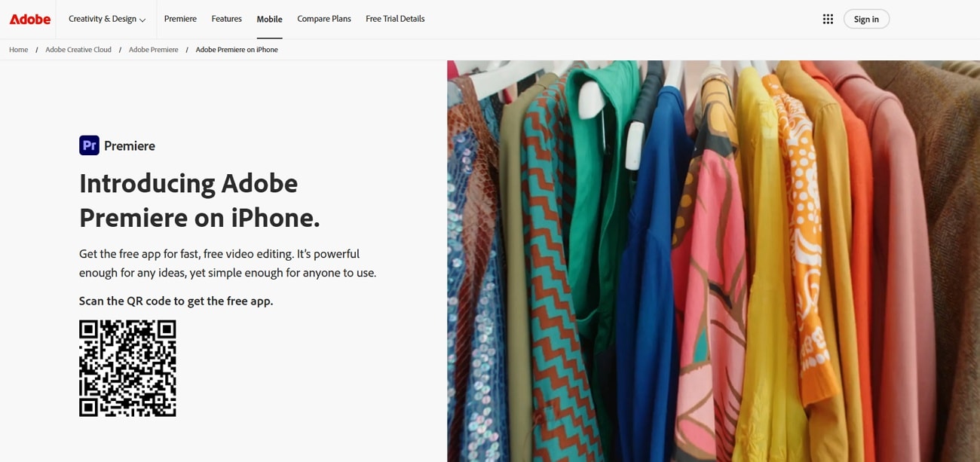Click 'Scan the QR code to get the free app.' text
This screenshot has height=462, width=980.
[176, 301]
